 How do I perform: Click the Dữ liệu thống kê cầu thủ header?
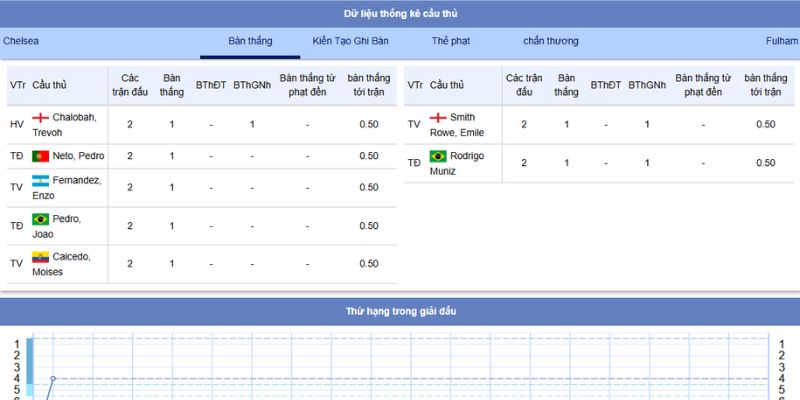400,13
